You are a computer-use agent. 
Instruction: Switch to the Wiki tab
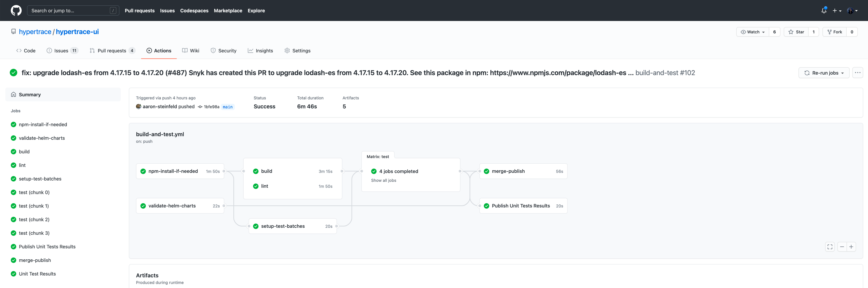point(191,50)
